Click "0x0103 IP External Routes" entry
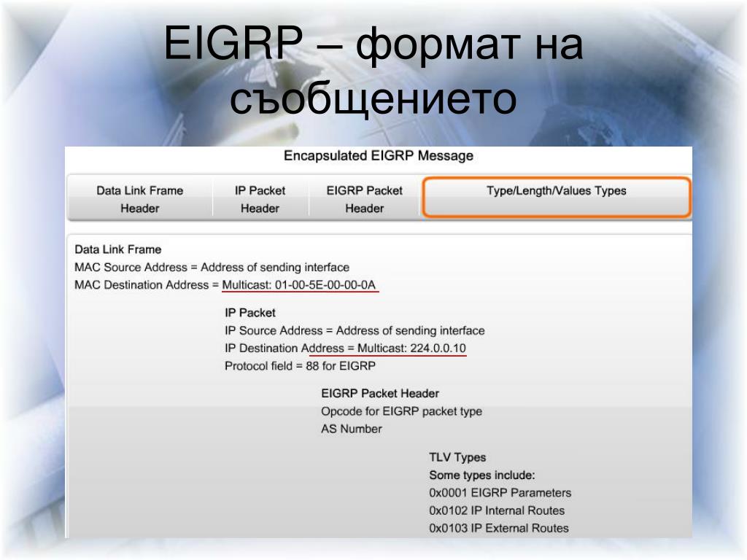 click(x=499, y=528)
